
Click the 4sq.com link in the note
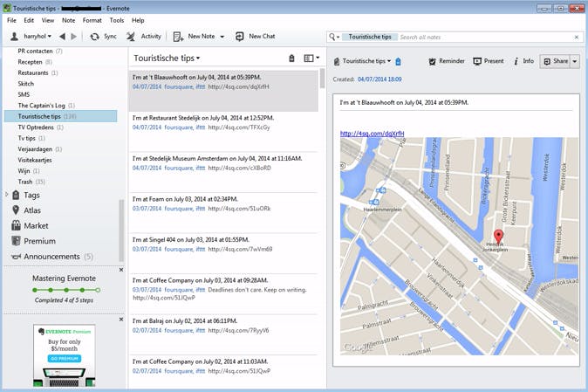[x=372, y=134]
